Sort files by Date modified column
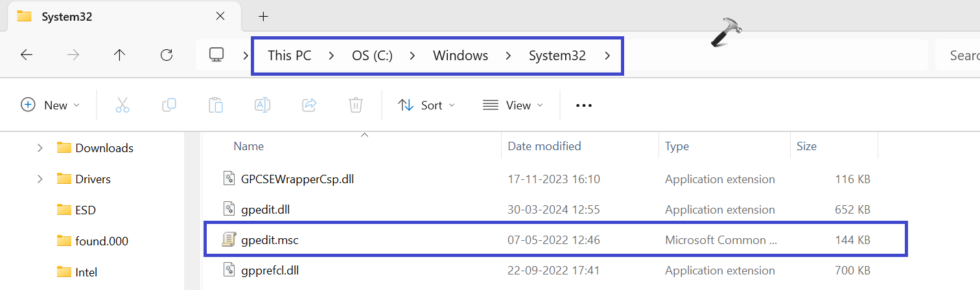Viewport: 980px width, 290px height. 544,146
